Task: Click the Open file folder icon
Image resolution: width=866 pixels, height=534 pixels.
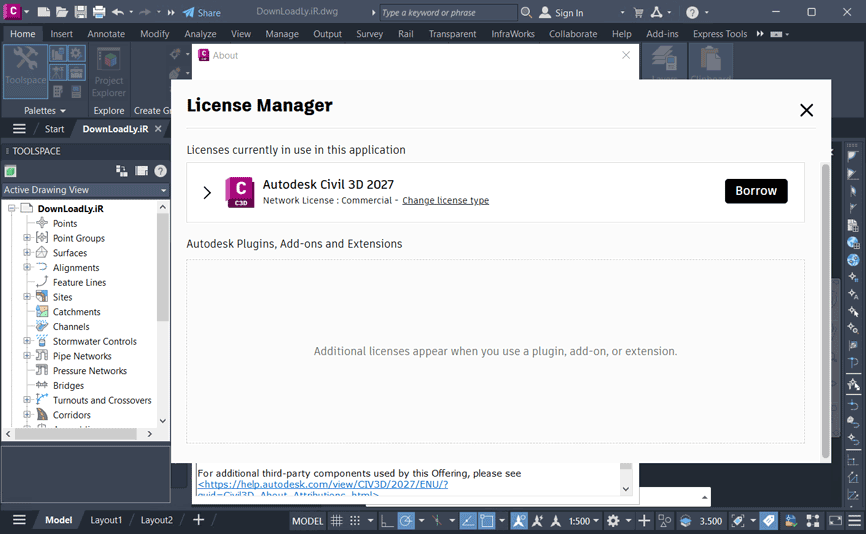Action: click(62, 12)
